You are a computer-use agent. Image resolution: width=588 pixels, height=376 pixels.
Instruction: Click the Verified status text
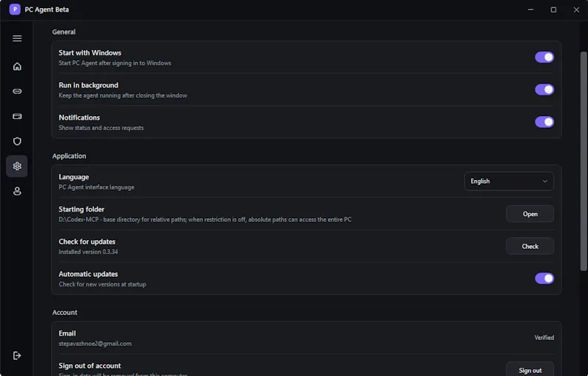(x=544, y=338)
